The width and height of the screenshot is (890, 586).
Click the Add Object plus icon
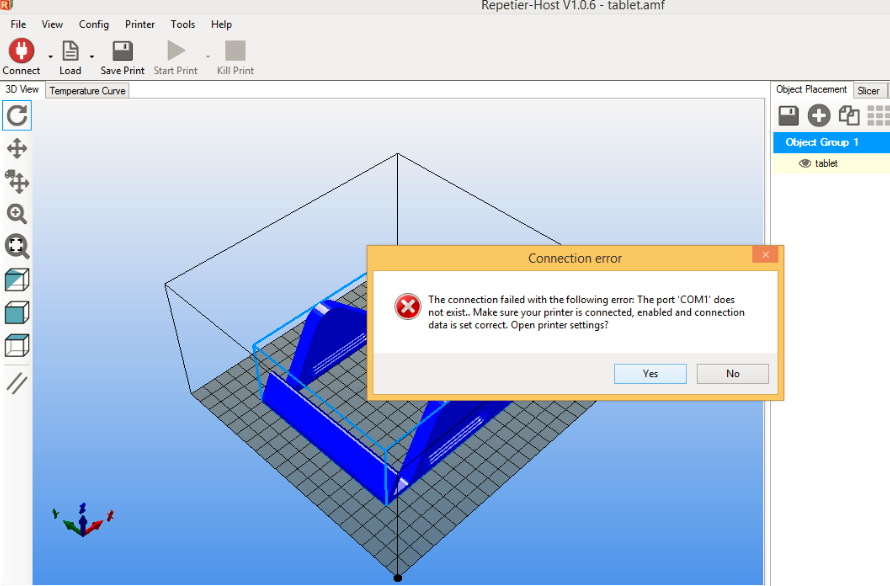click(819, 115)
